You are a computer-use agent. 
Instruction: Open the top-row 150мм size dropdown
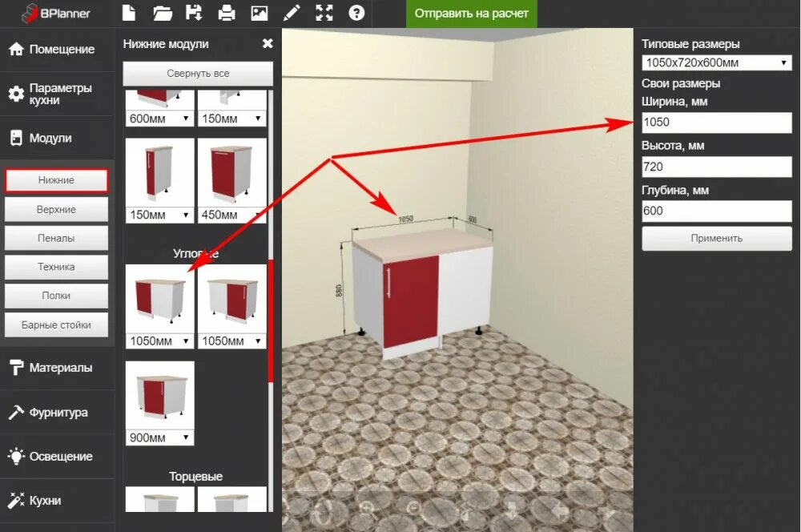tap(232, 119)
